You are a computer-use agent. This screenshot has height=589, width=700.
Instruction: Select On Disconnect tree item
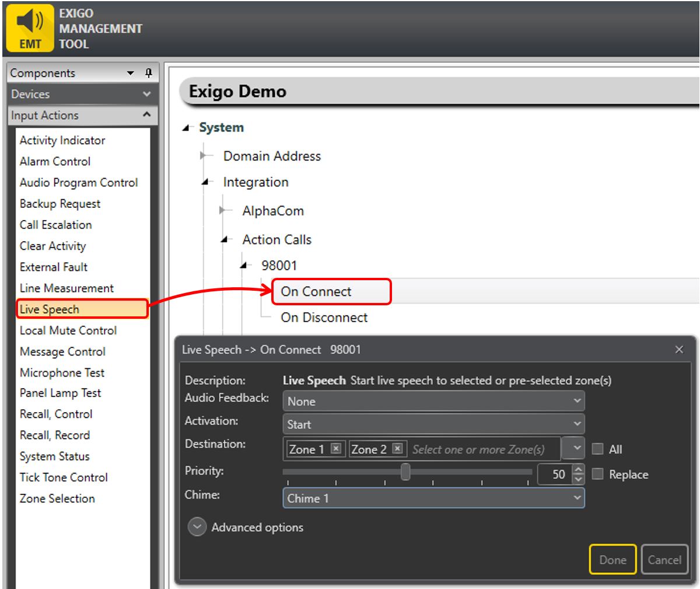point(324,318)
